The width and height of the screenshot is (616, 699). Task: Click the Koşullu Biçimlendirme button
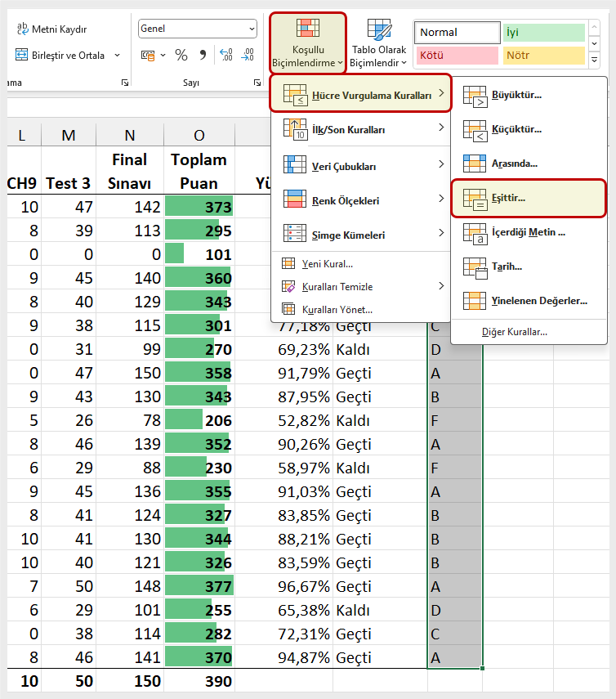click(308, 43)
